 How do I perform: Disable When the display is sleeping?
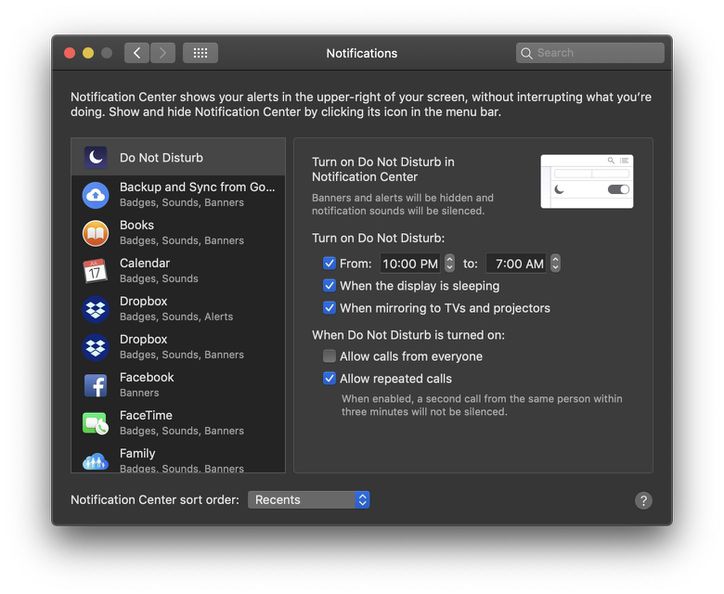pos(330,286)
